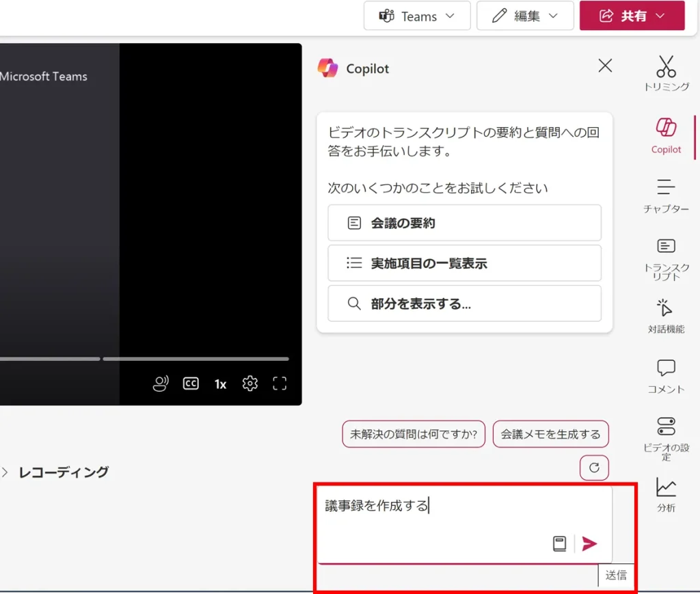Click the 共有 (share) button
The height and width of the screenshot is (594, 700).
[x=632, y=16]
